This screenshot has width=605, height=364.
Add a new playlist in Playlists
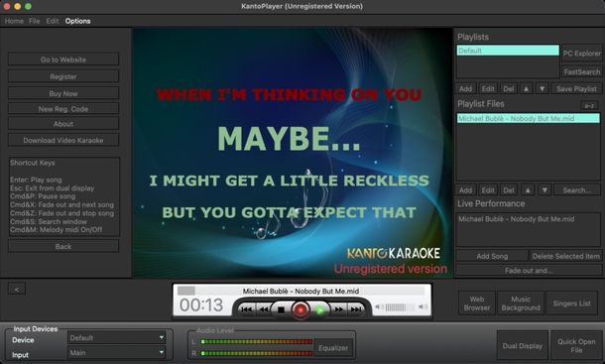click(465, 89)
